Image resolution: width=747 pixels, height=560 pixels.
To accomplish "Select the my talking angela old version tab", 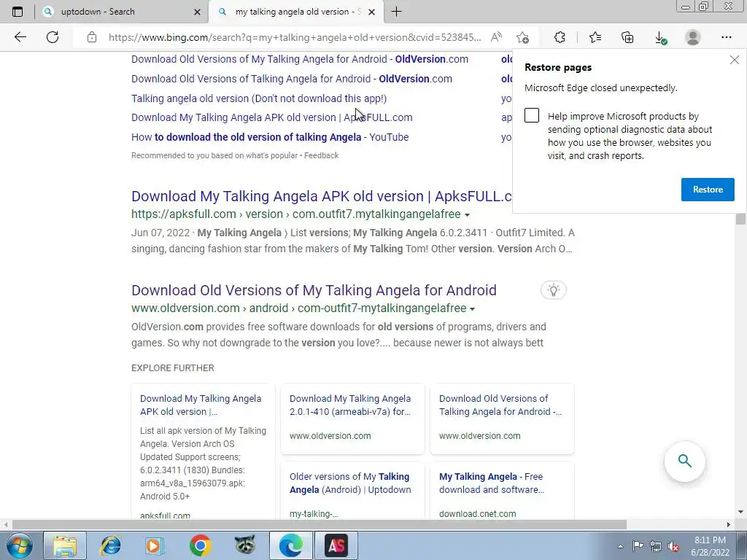I will tap(295, 12).
